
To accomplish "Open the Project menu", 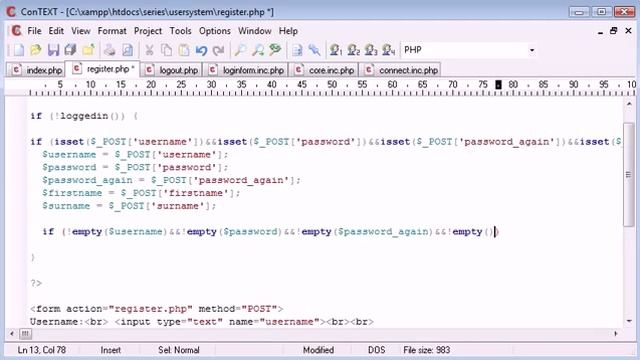I will tap(148, 31).
